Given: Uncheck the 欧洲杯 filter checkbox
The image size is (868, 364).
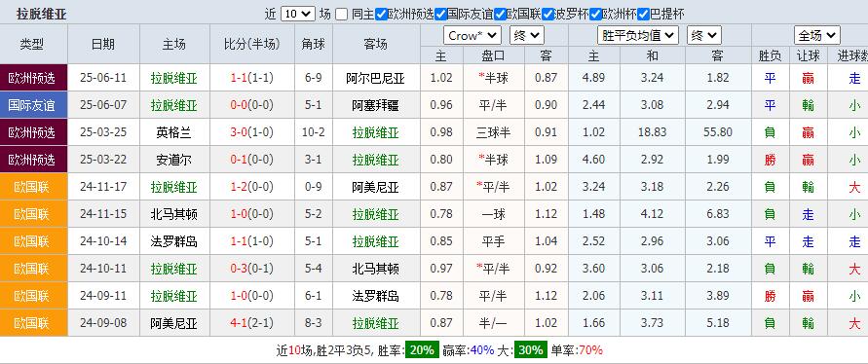Looking at the screenshot, I should 595,14.
